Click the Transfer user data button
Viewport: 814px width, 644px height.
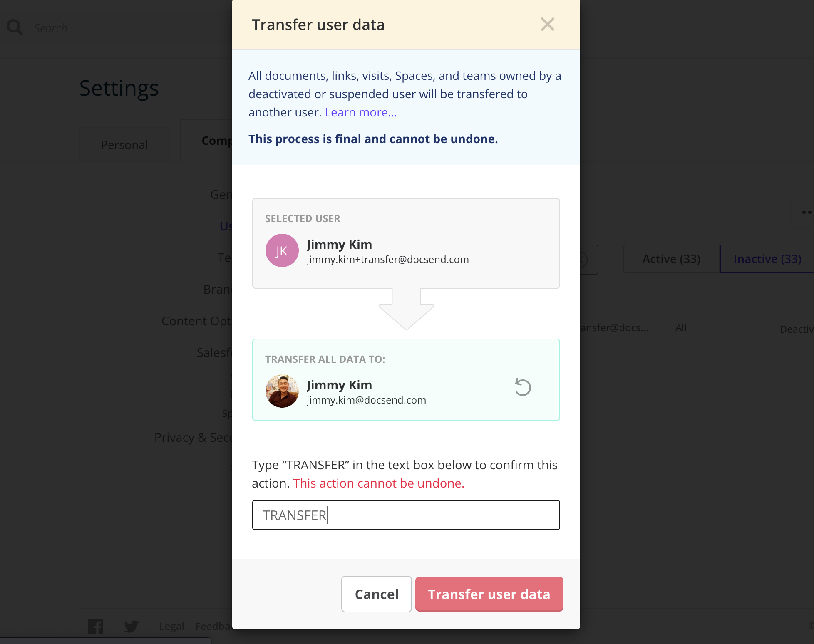[489, 594]
